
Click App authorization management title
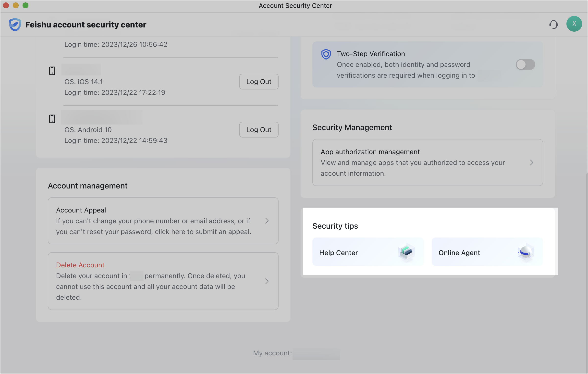tap(370, 152)
